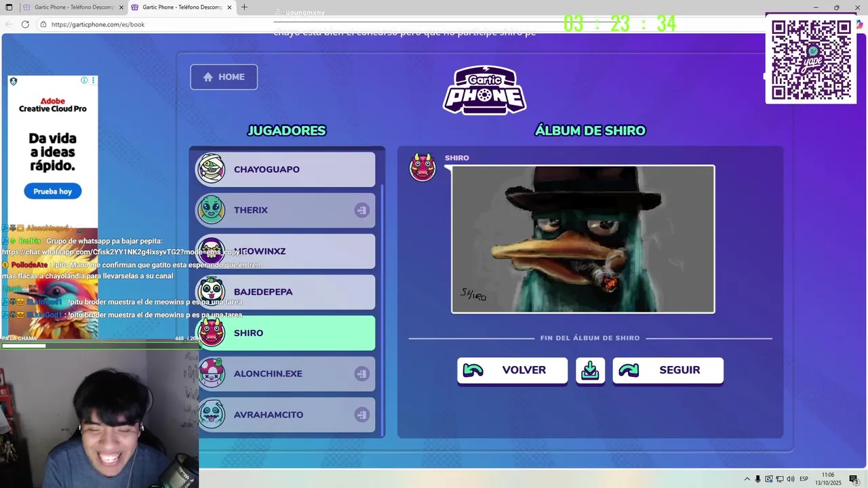This screenshot has width=868, height=488.
Task: Close the active Gartic Phone tab
Action: click(229, 7)
